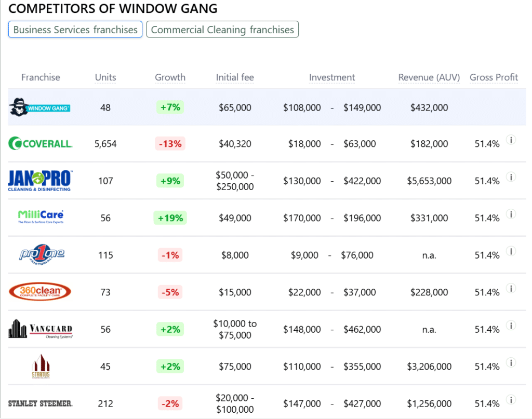Sort by the Revenue (AUV) column header
The width and height of the screenshot is (532, 419).
[429, 77]
